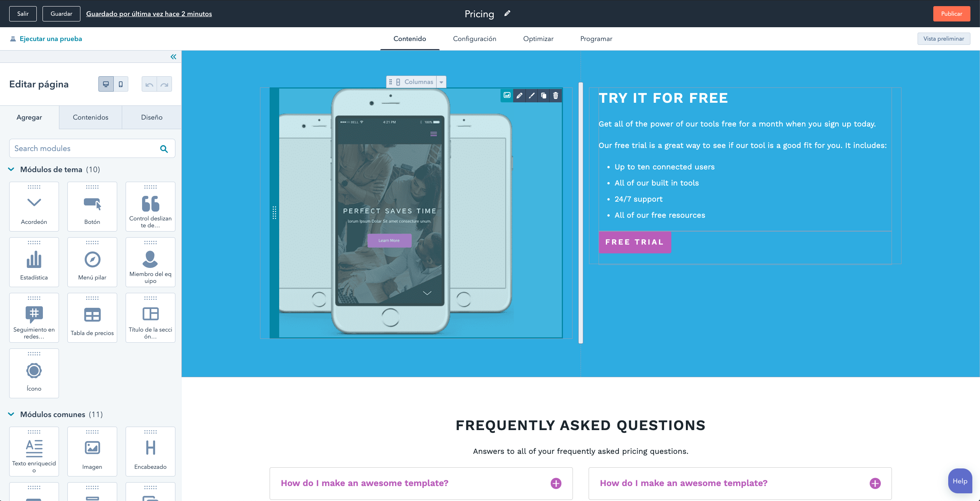This screenshot has width=980, height=501.
Task: Click the Encabezado module thumbnail
Action: coord(150,452)
